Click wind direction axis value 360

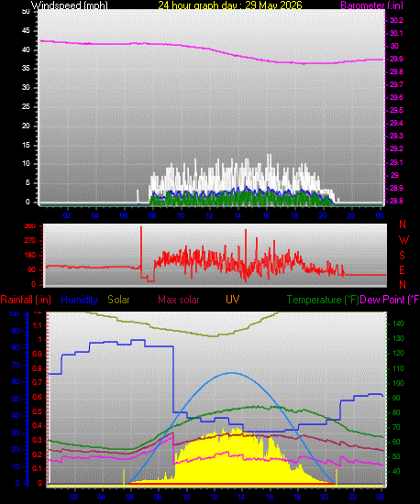[30, 226]
